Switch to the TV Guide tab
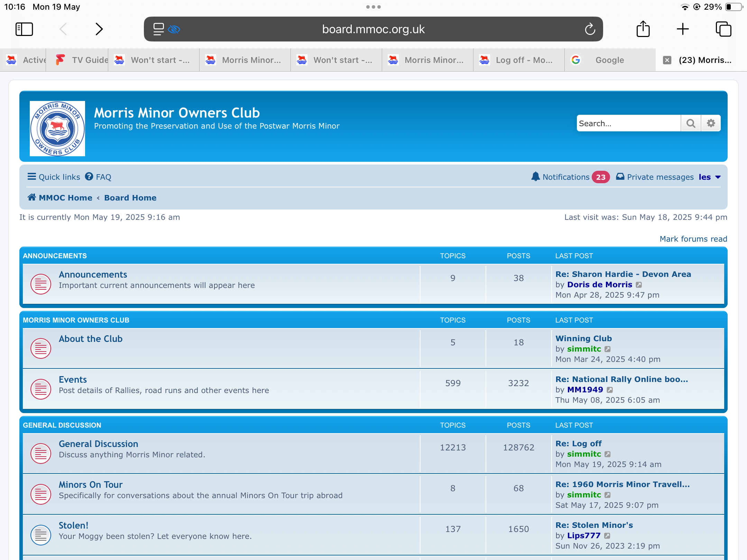Screen dimensions: 747x560 [77, 60]
